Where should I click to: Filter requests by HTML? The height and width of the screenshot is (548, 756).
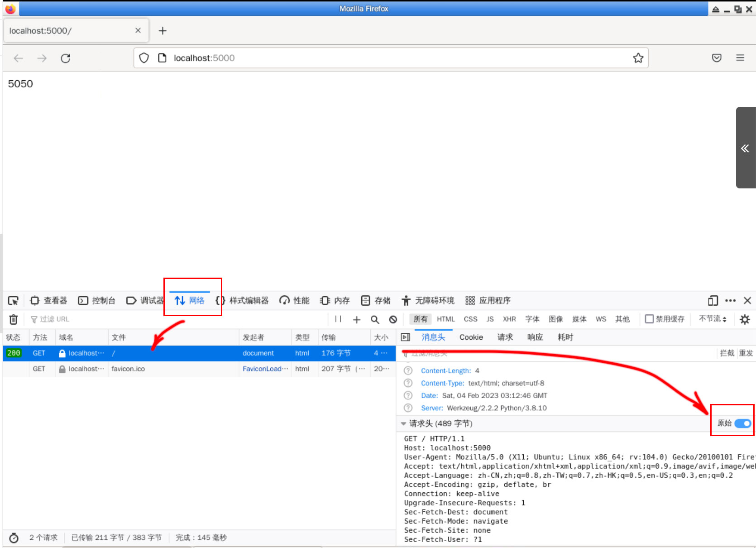tap(446, 319)
